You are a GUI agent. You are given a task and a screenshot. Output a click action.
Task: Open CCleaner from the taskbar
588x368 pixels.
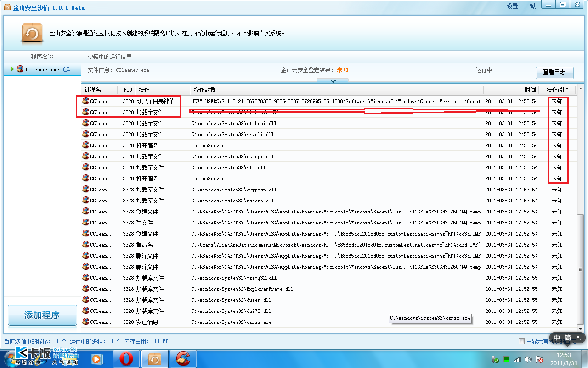(x=183, y=358)
